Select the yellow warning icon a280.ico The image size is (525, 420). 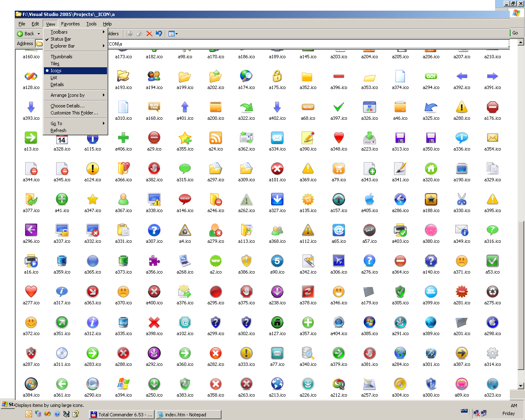pos(462,107)
